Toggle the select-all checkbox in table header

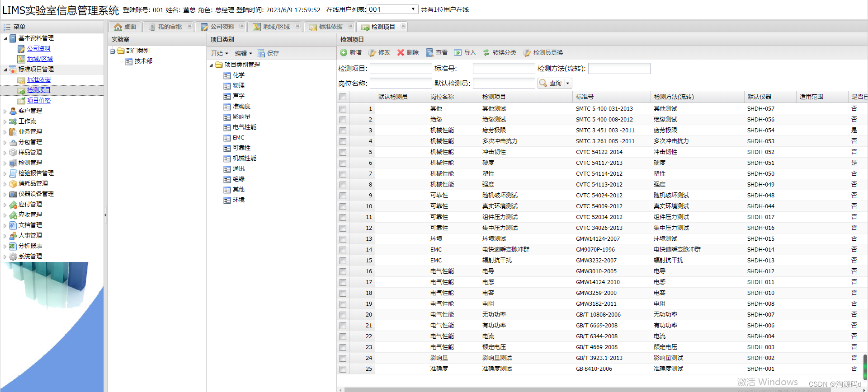[343, 97]
